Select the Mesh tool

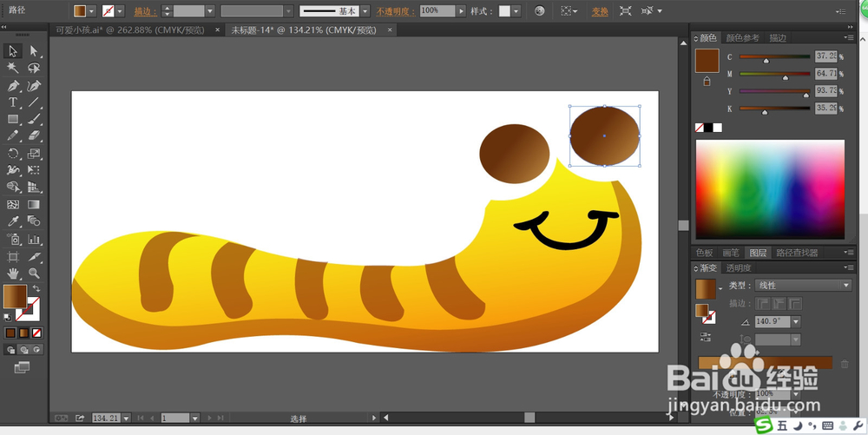13,204
